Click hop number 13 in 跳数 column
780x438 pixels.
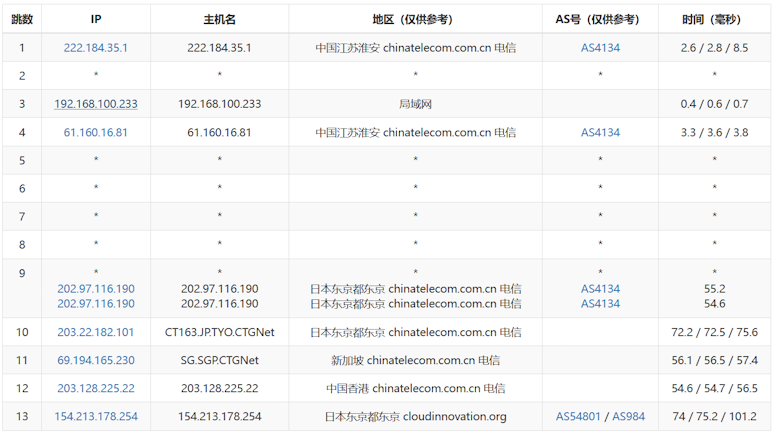22,417
